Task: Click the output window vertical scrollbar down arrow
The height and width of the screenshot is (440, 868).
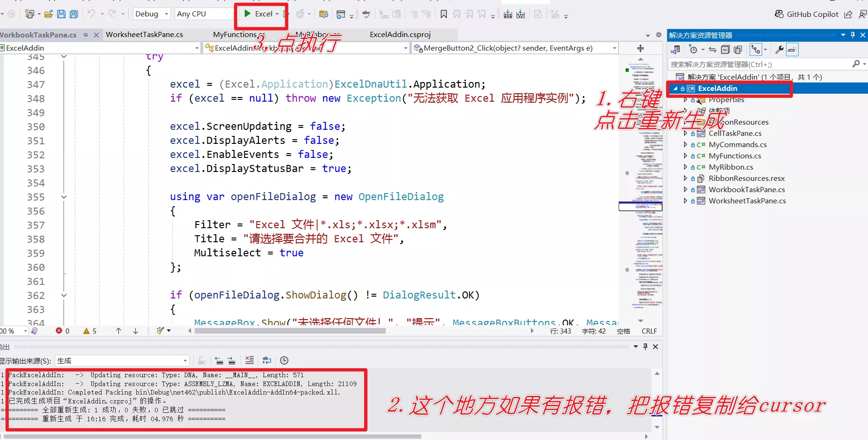Action: pos(657,427)
